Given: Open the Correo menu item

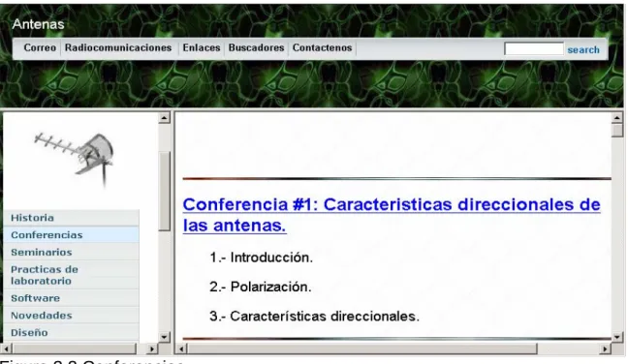Looking at the screenshot, I should [x=40, y=47].
